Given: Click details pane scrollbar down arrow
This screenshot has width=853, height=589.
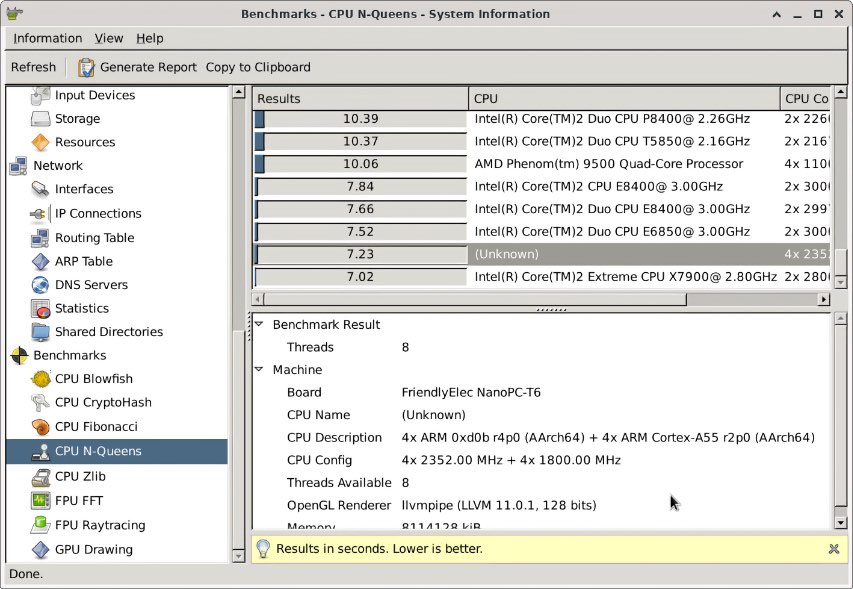Looking at the screenshot, I should [840, 523].
